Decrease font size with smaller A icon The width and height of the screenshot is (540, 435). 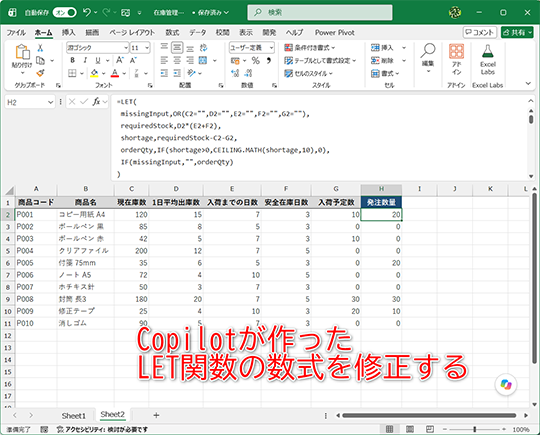[133, 60]
